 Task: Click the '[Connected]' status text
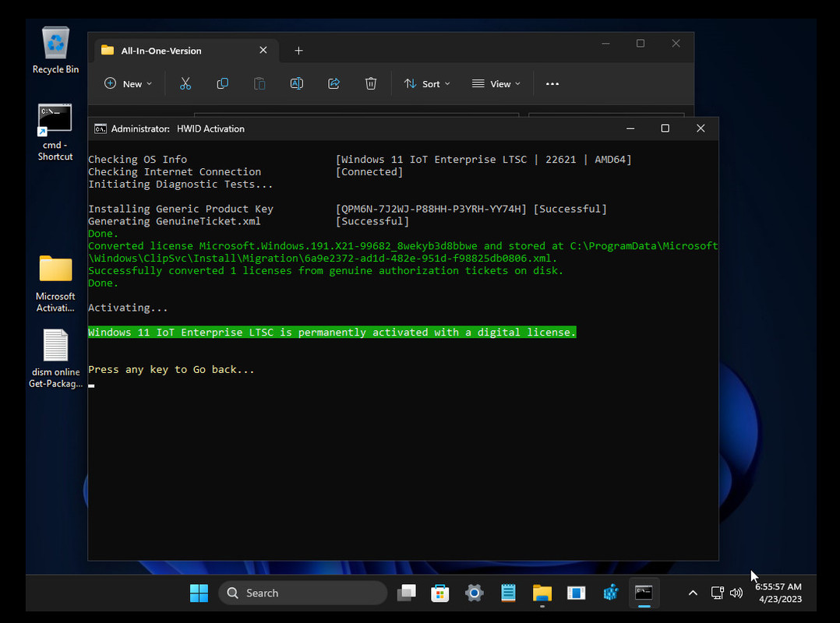click(369, 172)
